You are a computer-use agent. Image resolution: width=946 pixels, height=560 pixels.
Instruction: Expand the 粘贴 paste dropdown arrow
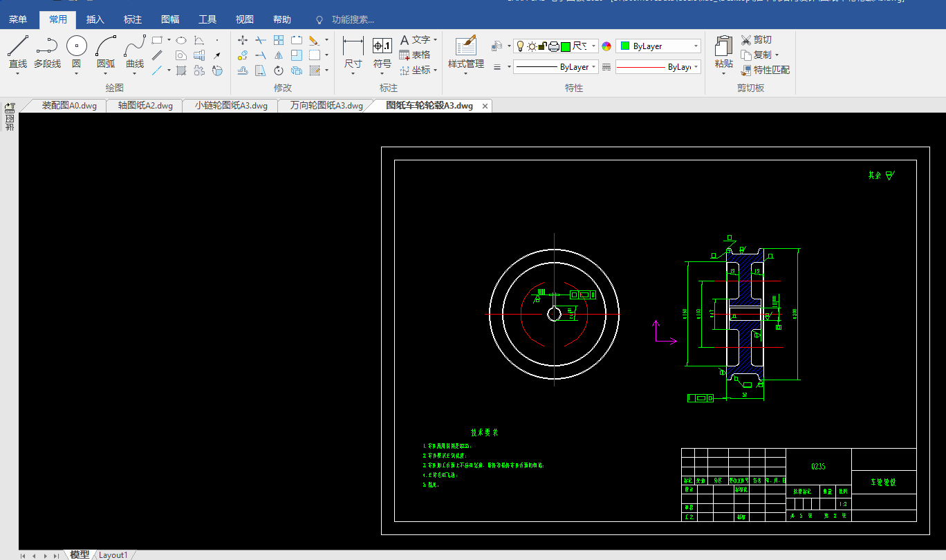pyautogui.click(x=723, y=74)
